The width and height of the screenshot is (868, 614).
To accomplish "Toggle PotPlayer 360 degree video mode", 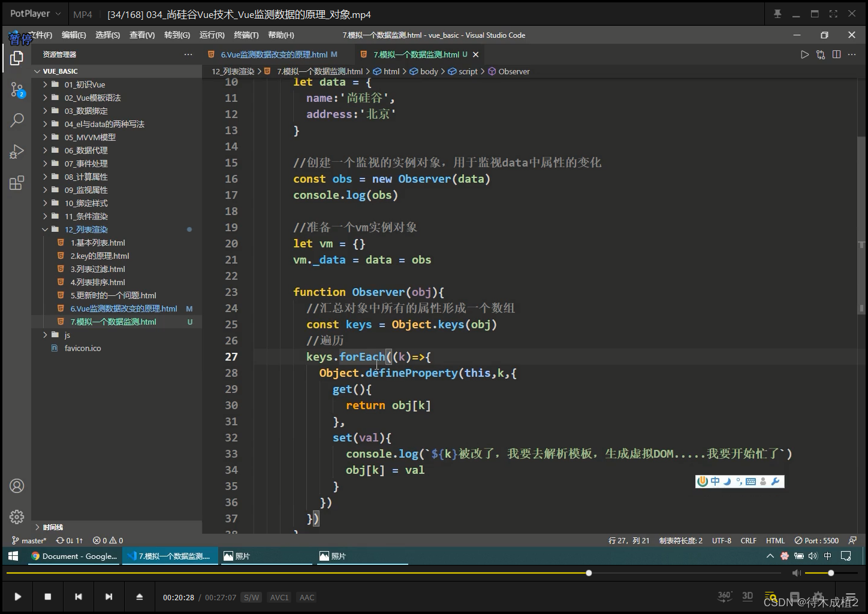I will [725, 596].
